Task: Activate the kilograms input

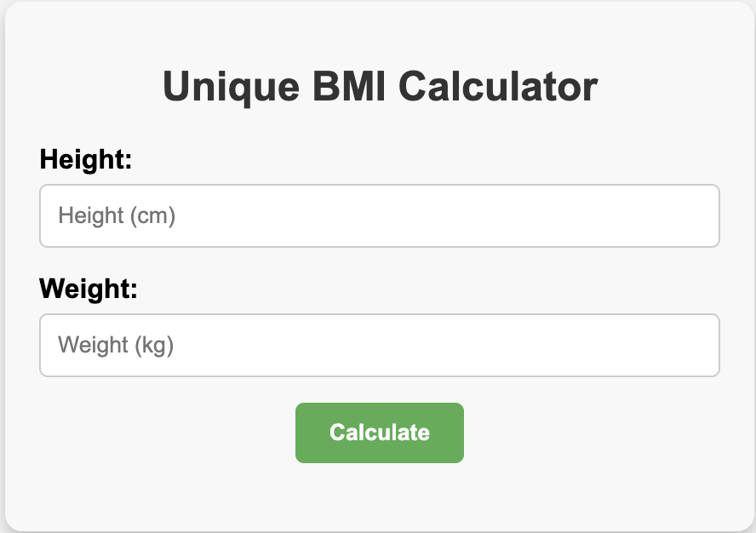Action: 380,346
